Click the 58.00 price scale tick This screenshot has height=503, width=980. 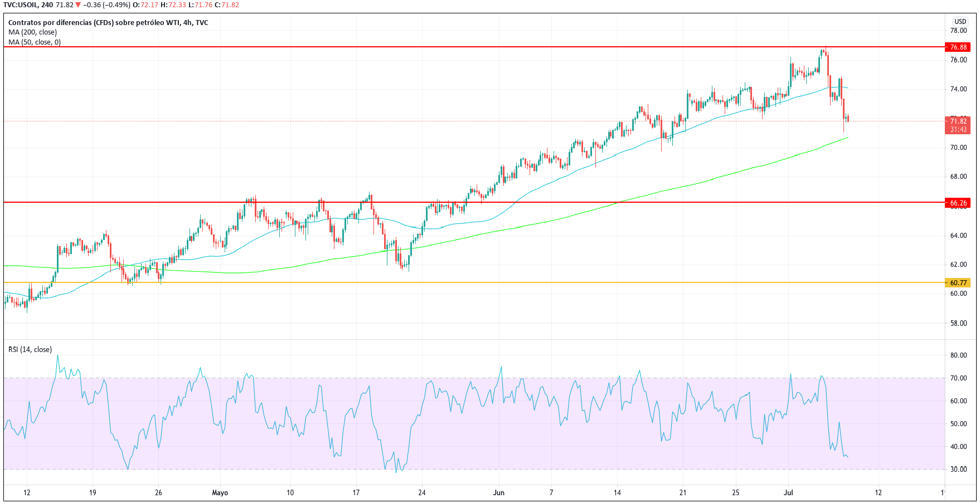[x=958, y=323]
